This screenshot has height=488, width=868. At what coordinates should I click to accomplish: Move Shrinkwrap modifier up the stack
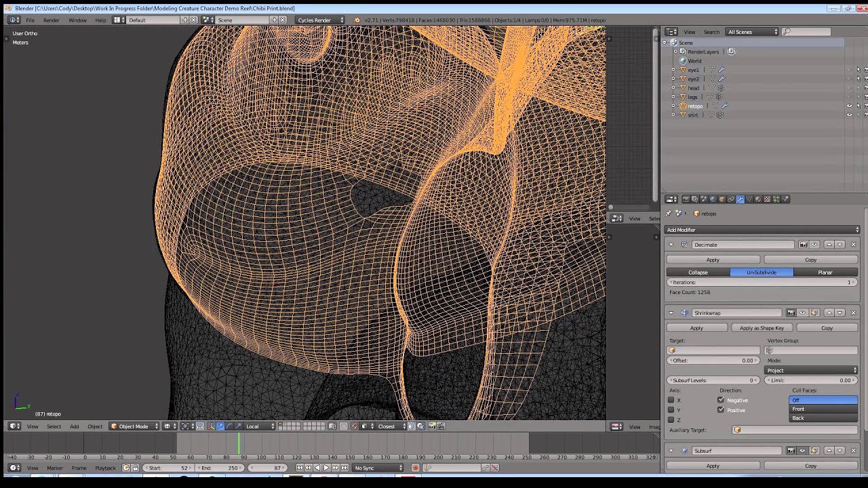[829, 312]
